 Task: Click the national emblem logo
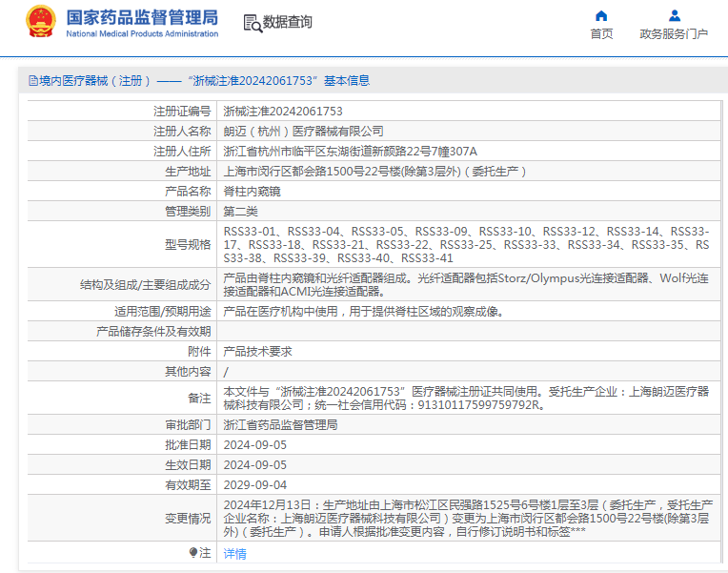[x=41, y=22]
